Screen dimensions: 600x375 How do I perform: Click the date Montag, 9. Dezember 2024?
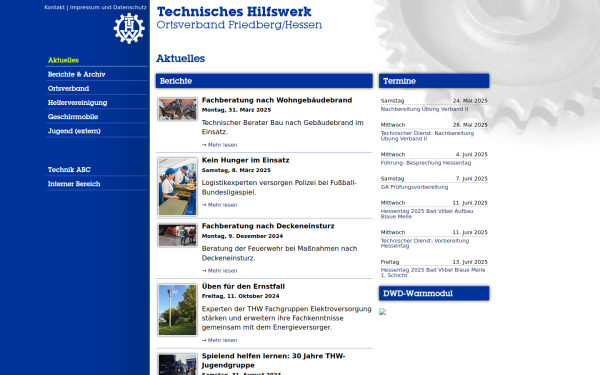coord(242,236)
